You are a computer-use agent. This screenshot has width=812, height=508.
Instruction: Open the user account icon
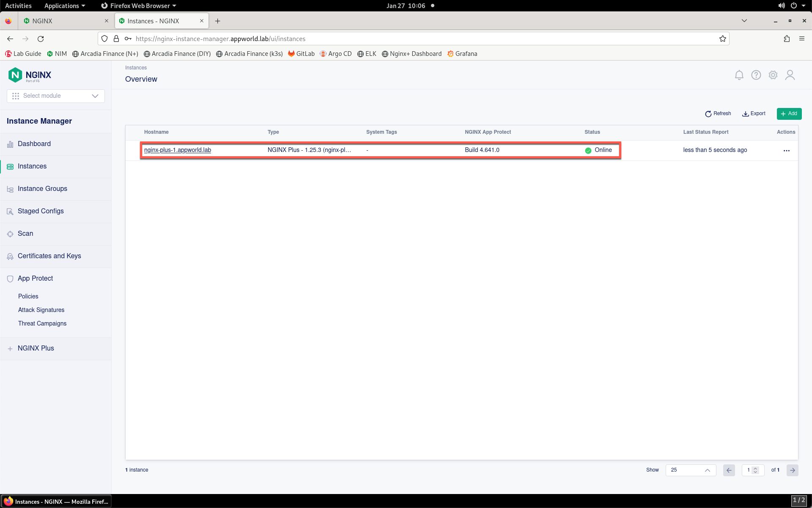tap(790, 75)
